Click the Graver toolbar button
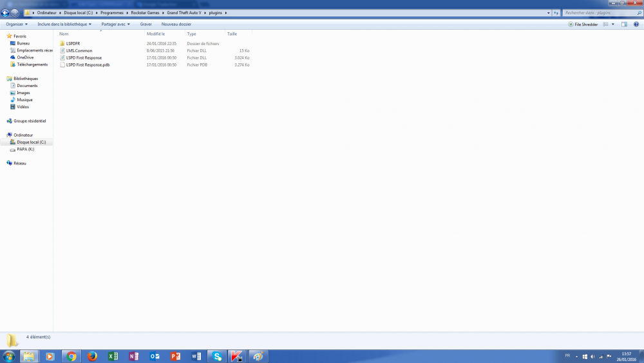Screen dimensions: 644x363 [146, 25]
